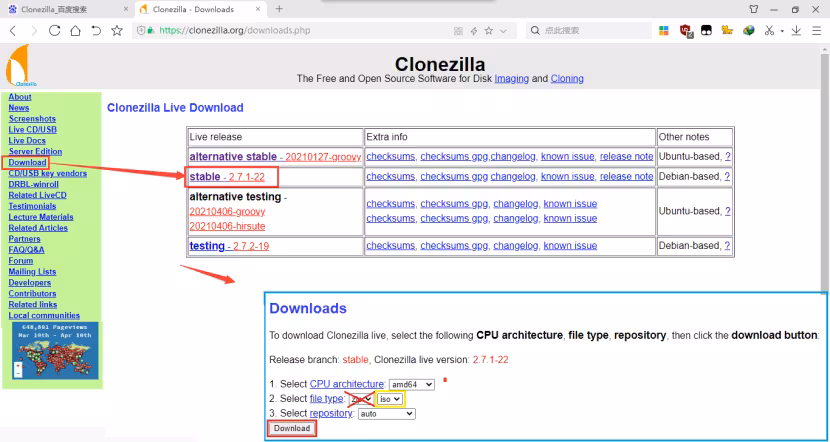Image resolution: width=830 pixels, height=442 pixels.
Task: Open checksums for alternative stable row
Action: tap(391, 156)
